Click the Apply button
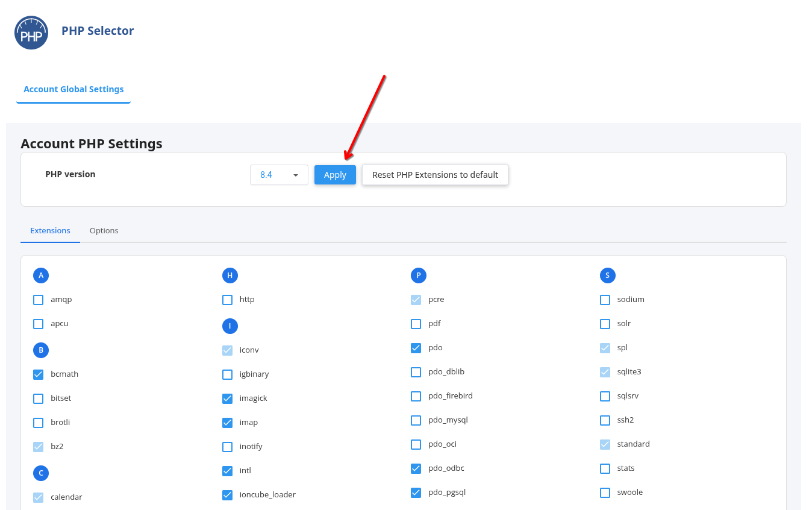This screenshot has width=812, height=510. click(x=335, y=175)
